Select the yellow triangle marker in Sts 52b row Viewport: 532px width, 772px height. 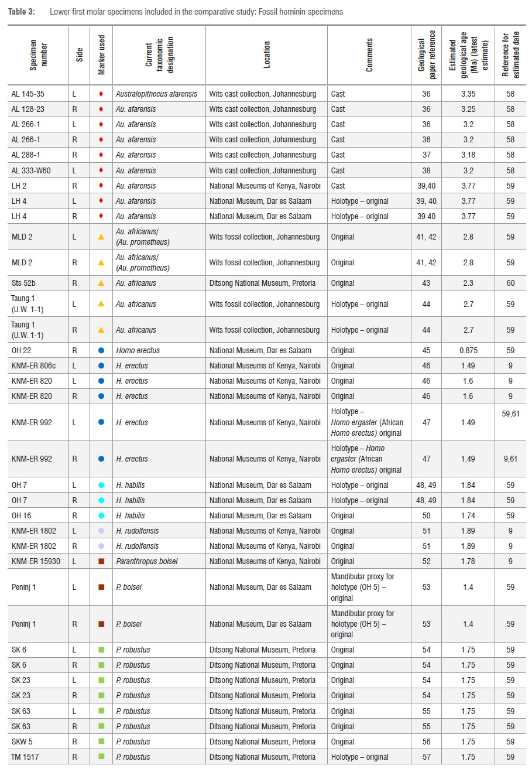click(x=101, y=283)
